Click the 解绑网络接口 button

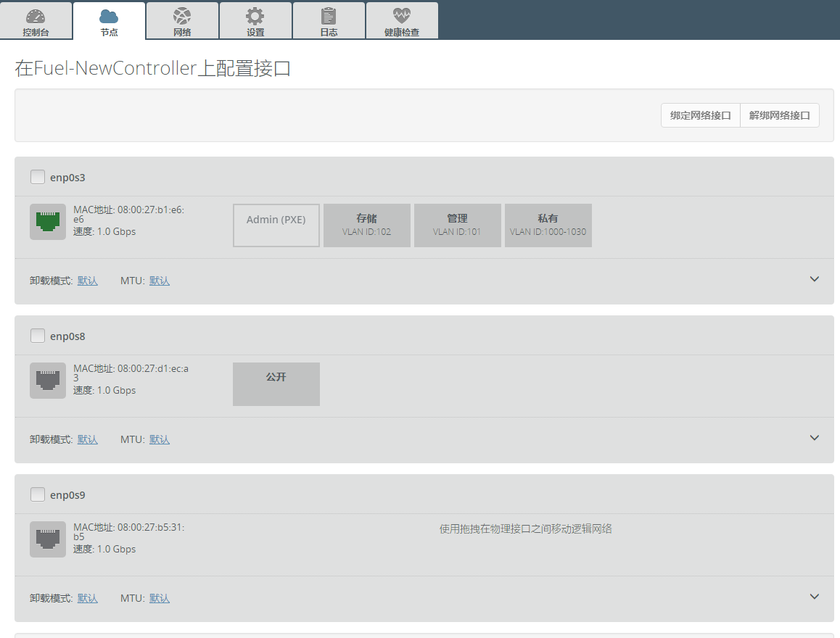pos(780,115)
